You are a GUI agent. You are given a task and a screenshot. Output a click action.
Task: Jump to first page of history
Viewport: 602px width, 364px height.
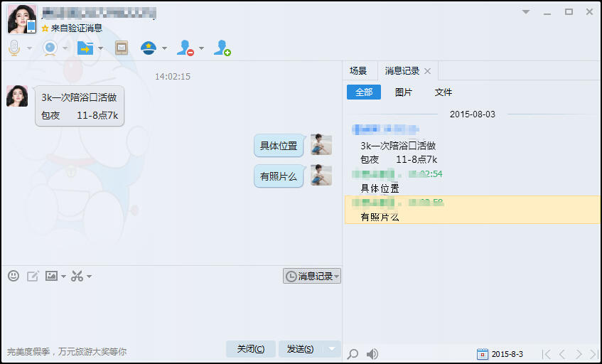click(547, 354)
